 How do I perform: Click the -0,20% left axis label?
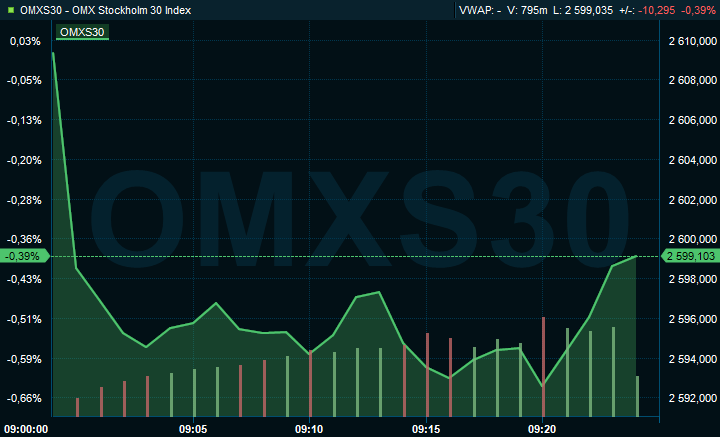(24, 160)
